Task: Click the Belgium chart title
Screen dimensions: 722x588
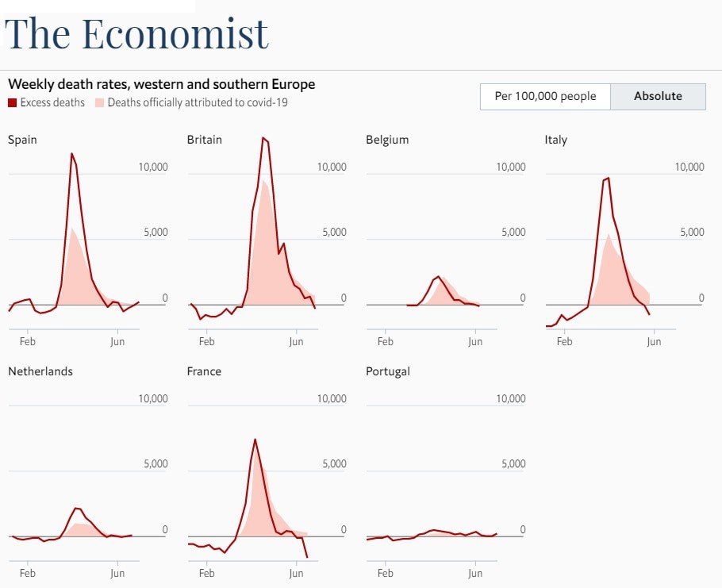Action: (x=387, y=140)
